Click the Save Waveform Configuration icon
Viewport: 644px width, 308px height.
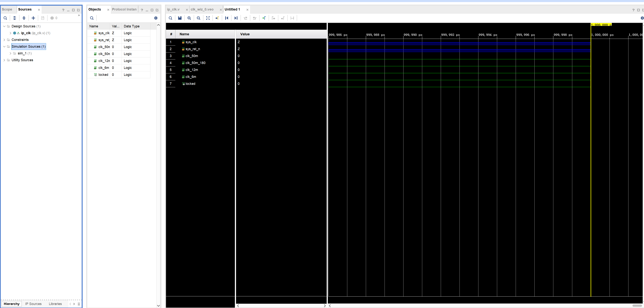(180, 18)
